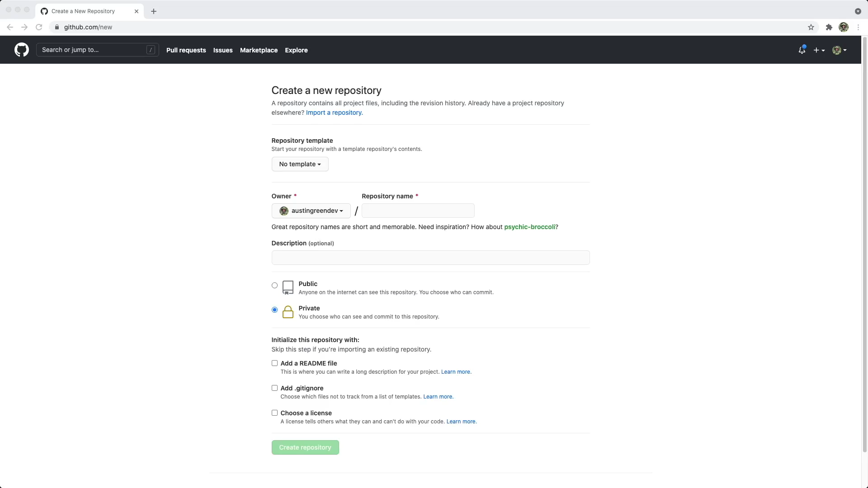
Task: Open Chrome profile avatar
Action: pyautogui.click(x=844, y=27)
